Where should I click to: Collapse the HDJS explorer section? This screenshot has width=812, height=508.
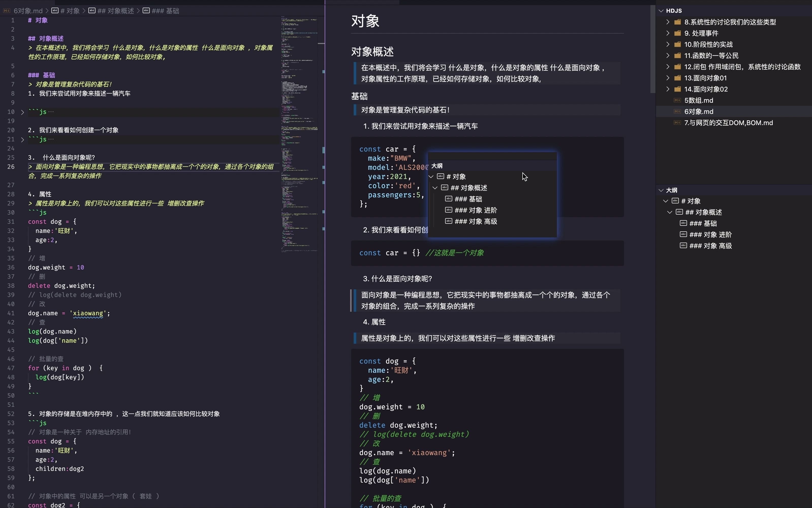[x=661, y=11]
